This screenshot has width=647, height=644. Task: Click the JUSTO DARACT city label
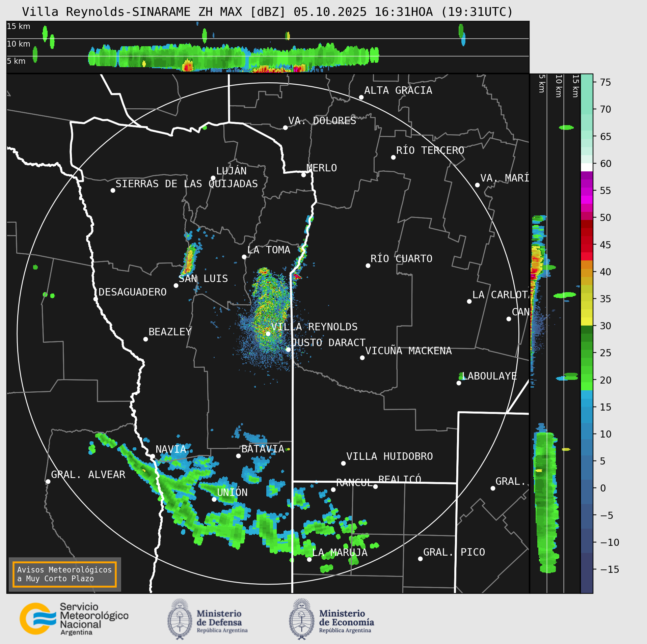click(x=328, y=343)
